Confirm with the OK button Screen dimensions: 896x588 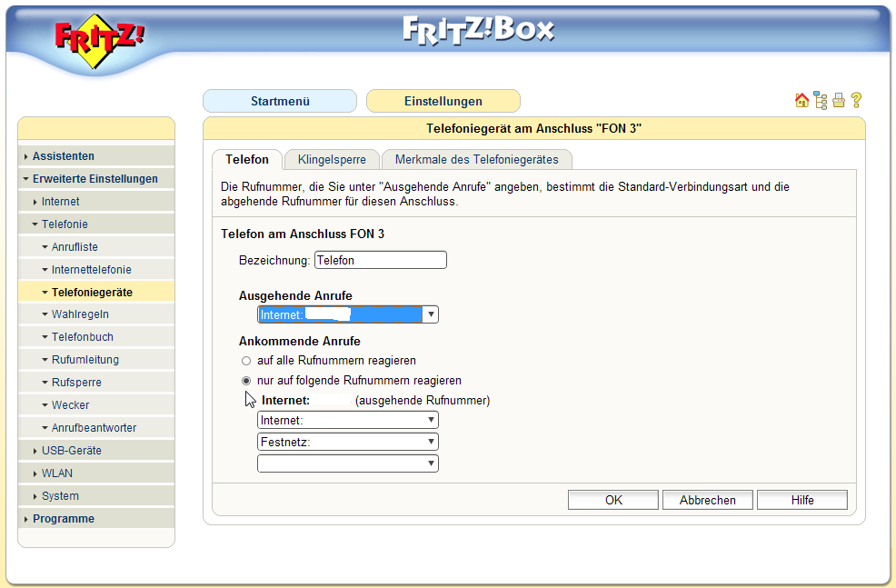coord(613,500)
